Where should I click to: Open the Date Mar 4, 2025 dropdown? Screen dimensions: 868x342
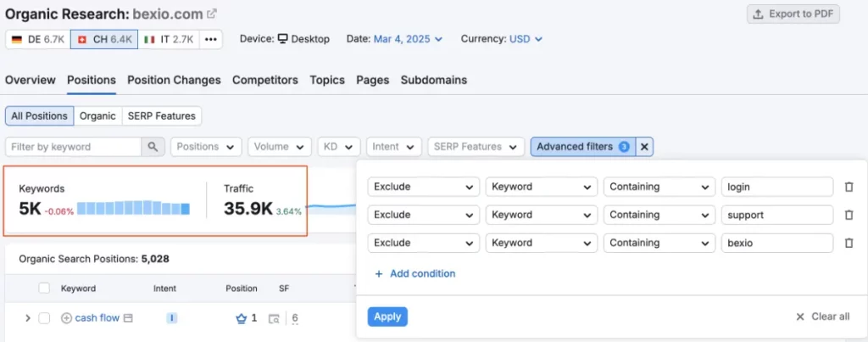click(x=408, y=39)
